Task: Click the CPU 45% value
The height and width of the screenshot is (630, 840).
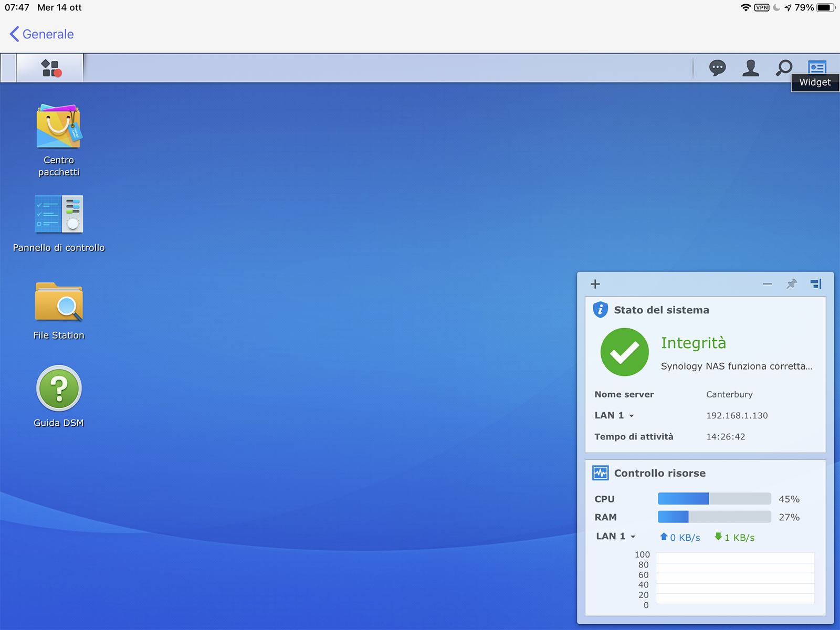Action: 789,499
